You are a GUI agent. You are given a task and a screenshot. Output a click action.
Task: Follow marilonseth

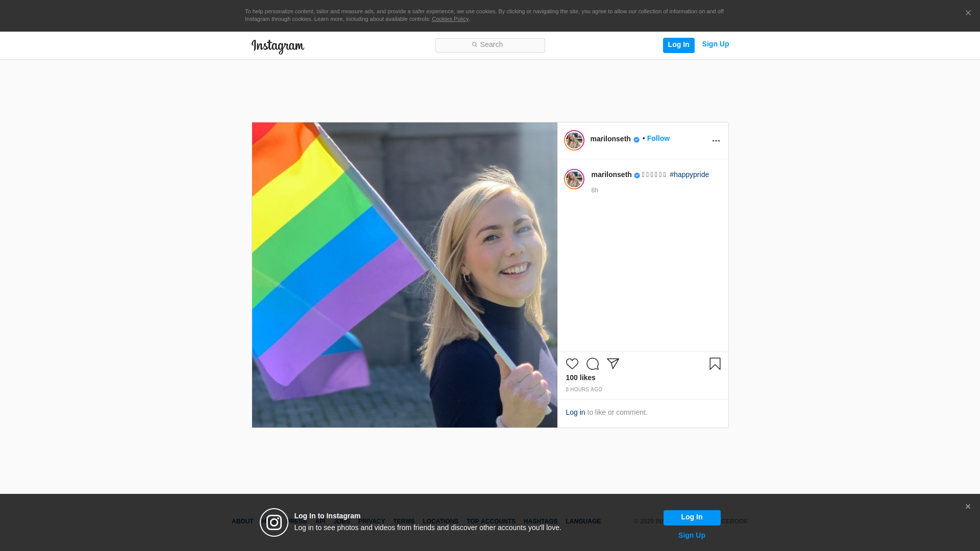[x=658, y=138]
